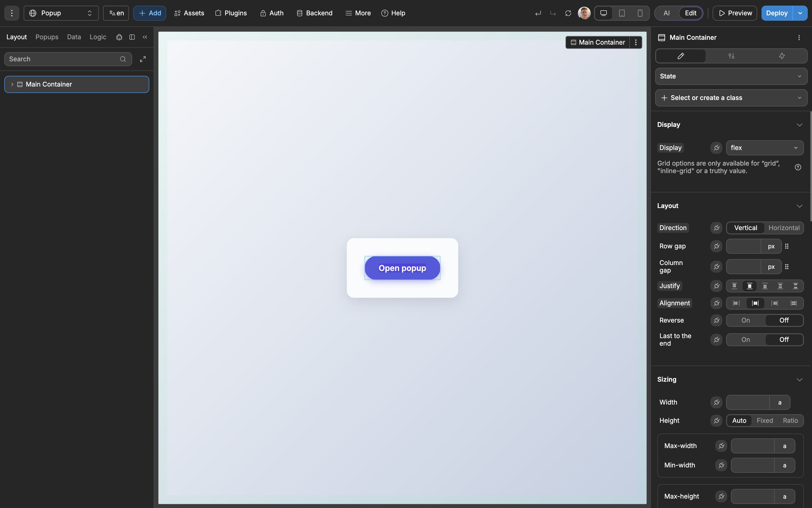The height and width of the screenshot is (508, 812).
Task: Click Open popup button on canvas
Action: pyautogui.click(x=402, y=268)
